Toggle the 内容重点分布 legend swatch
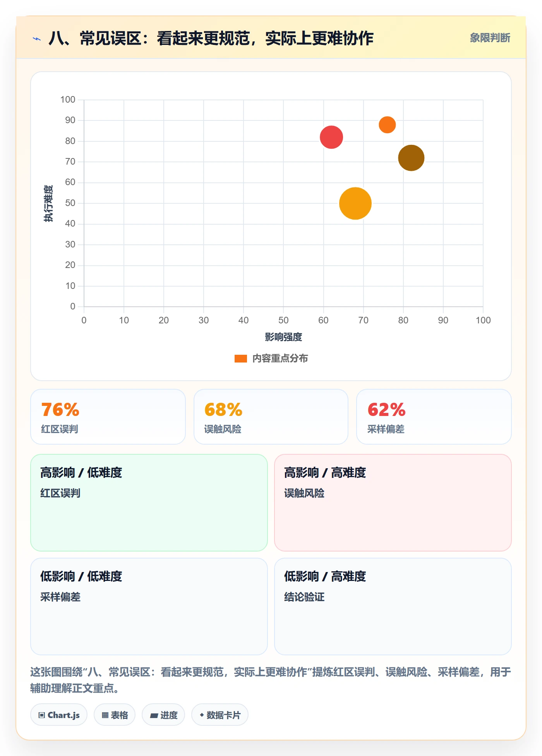 [x=241, y=359]
